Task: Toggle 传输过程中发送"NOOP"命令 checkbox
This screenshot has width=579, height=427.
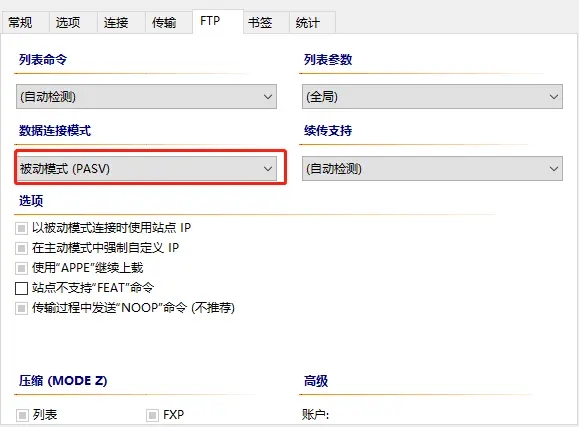Action: (21, 308)
